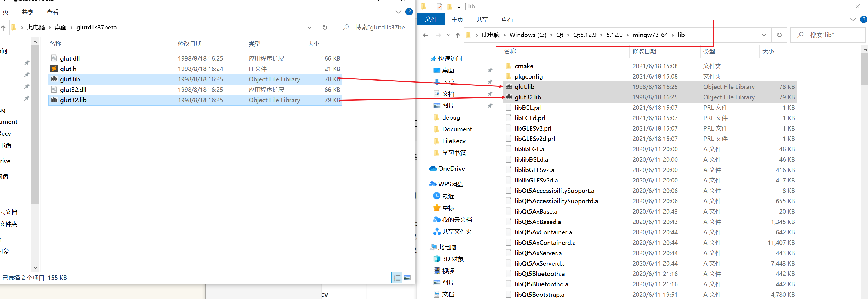Click the Up arrow to open mingw73_64
Image resolution: width=868 pixels, height=299 pixels.
pos(457,35)
